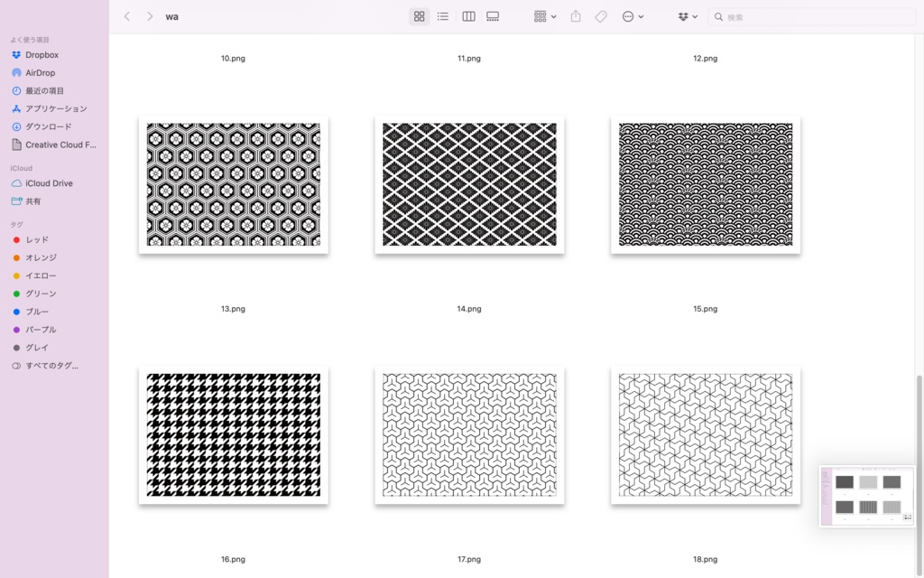Click the 13.png file name
This screenshot has width=924, height=578.
[233, 309]
